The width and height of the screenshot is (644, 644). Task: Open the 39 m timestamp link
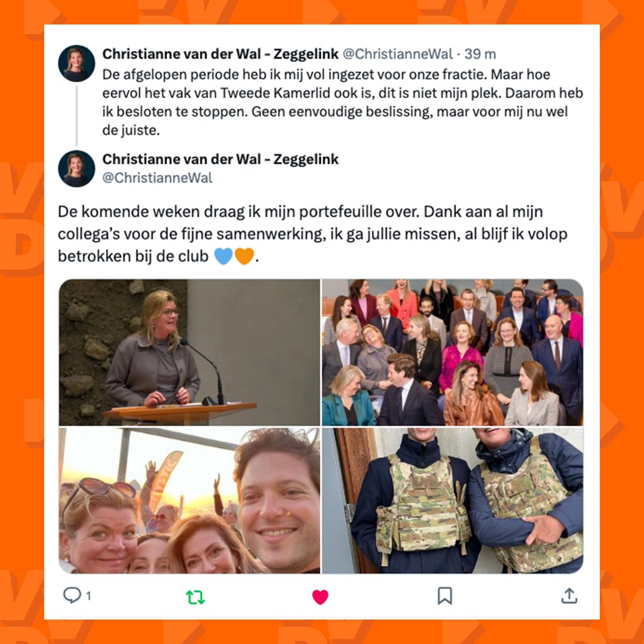point(480,54)
